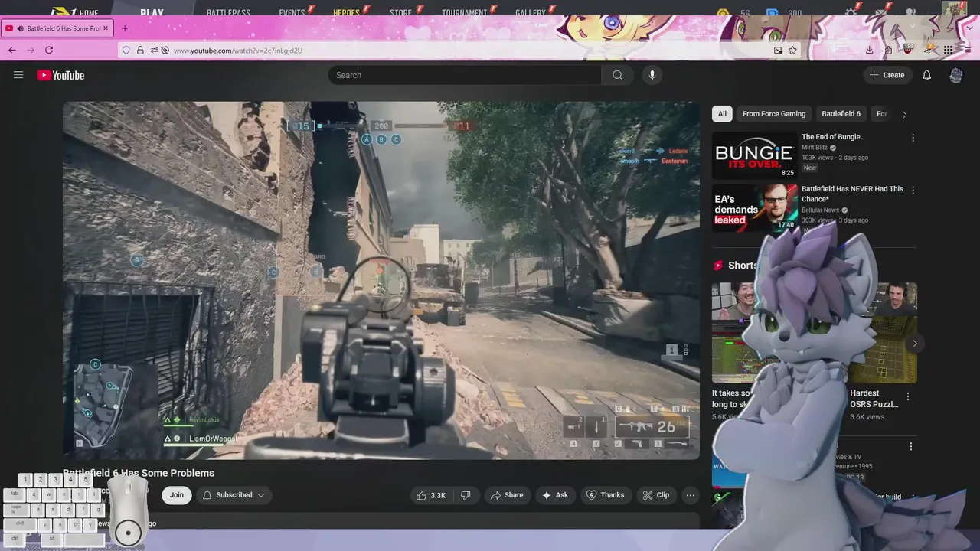Image resolution: width=980 pixels, height=551 pixels.
Task: Open YouTube notifications bell
Action: coord(926,75)
